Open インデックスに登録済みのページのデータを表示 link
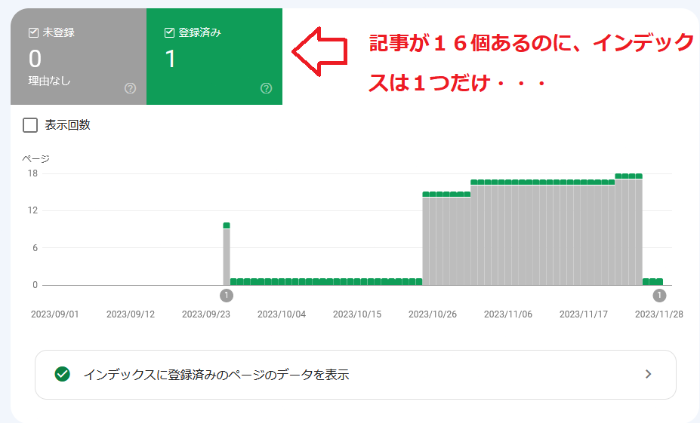 [x=216, y=374]
